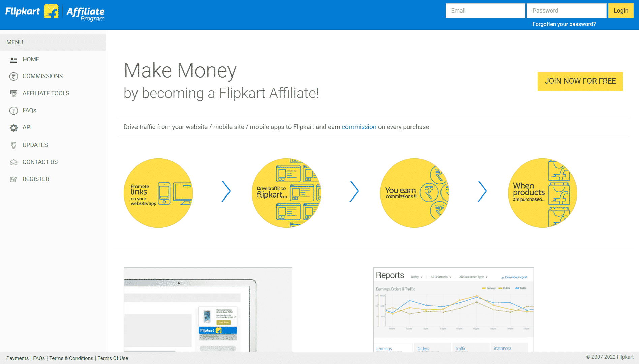Open the HOME menu item
639x364 pixels.
31,59
